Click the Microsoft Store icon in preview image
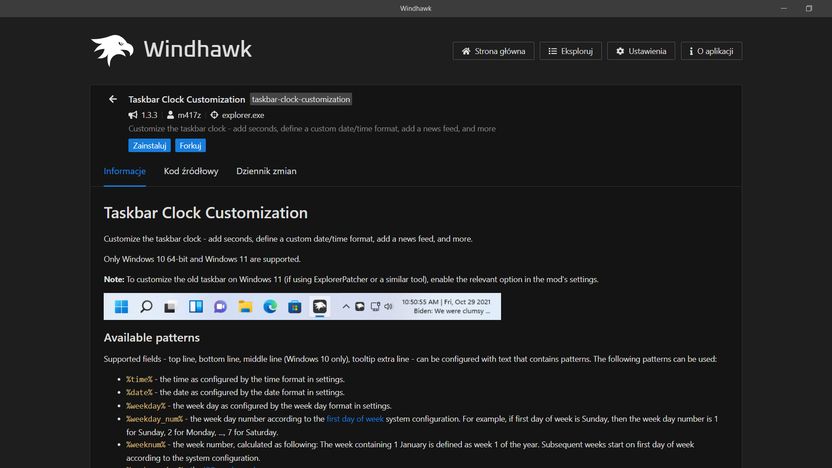This screenshot has width=832, height=468. coord(294,306)
